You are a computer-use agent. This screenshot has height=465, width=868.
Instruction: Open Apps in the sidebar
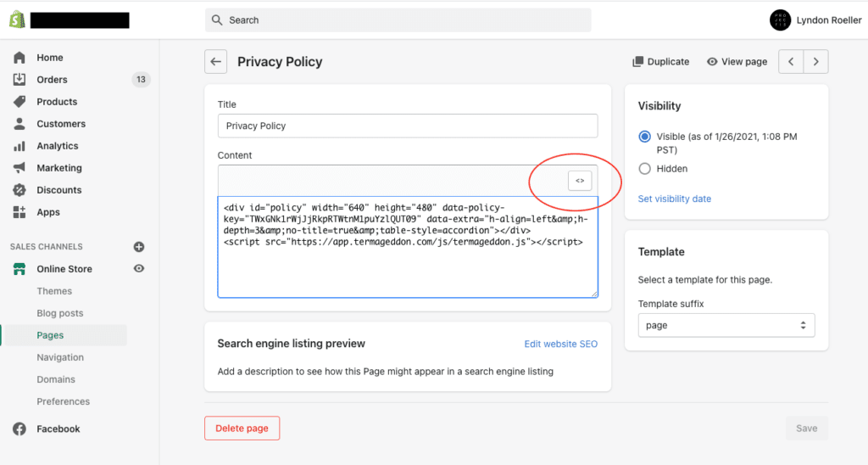48,212
